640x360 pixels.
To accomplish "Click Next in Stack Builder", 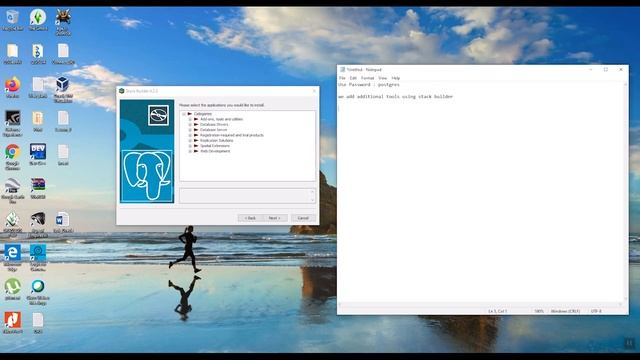I will click(x=275, y=218).
